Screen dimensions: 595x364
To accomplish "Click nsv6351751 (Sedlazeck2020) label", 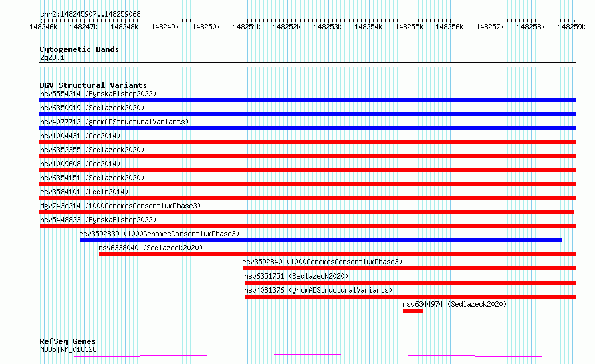I will tap(296, 276).
